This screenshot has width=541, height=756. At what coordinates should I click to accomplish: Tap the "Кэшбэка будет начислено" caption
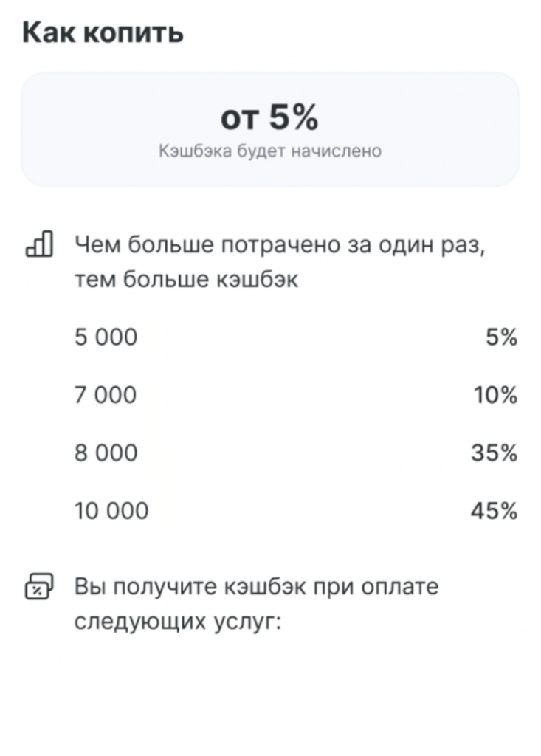270,151
